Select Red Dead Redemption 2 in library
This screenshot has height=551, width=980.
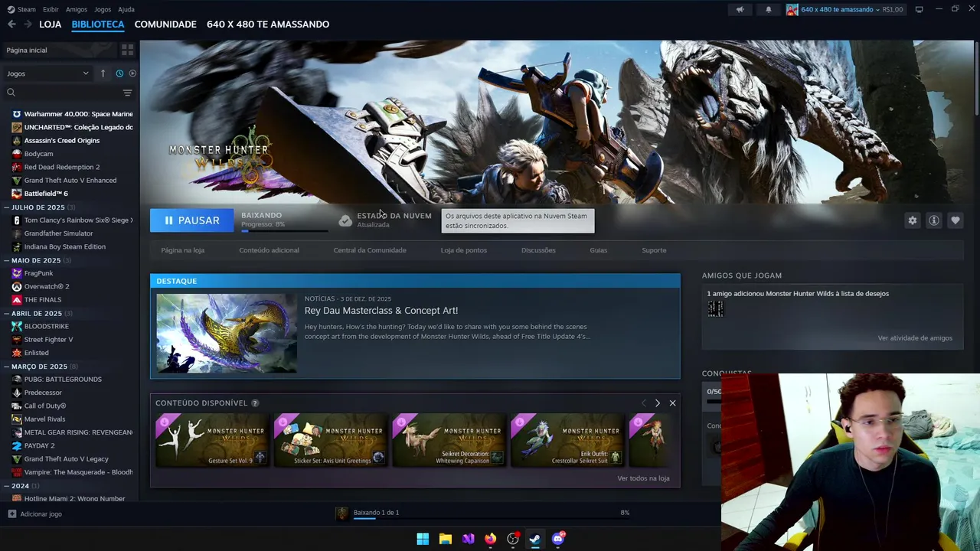click(x=62, y=167)
